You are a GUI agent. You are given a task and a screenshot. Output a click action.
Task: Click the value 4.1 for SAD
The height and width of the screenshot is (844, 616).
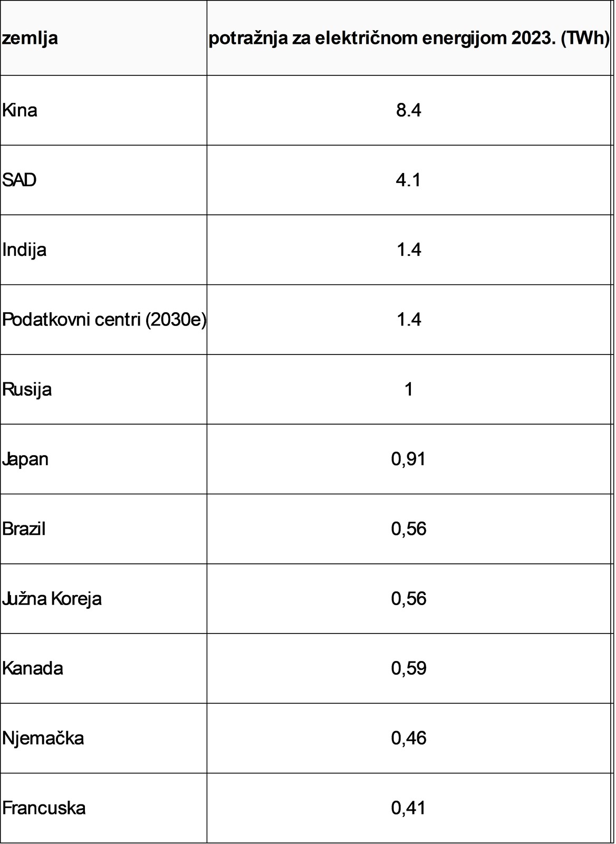(x=409, y=180)
